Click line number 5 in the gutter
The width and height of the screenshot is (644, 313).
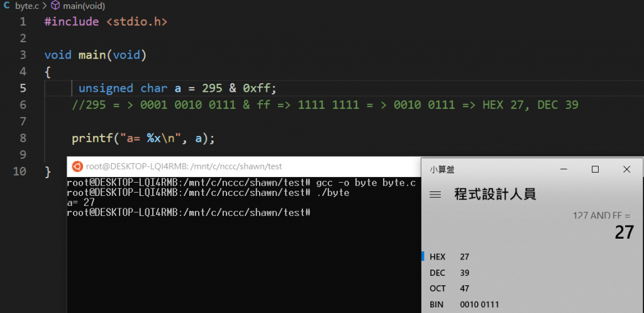pos(23,88)
